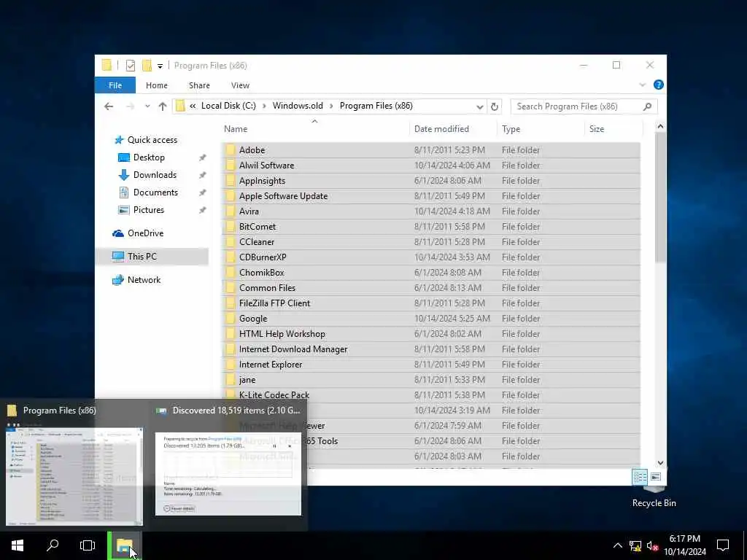Switch to the Home ribbon tab

[157, 85]
